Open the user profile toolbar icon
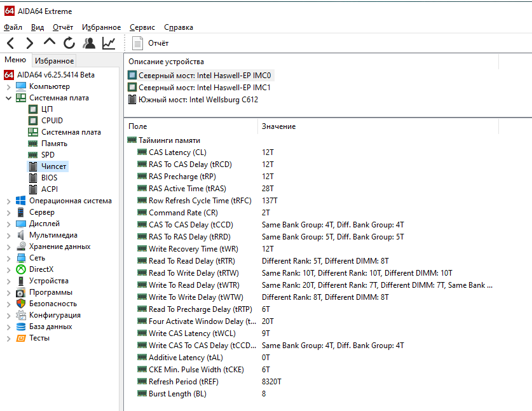Image resolution: width=532 pixels, height=411 pixels. pos(89,43)
